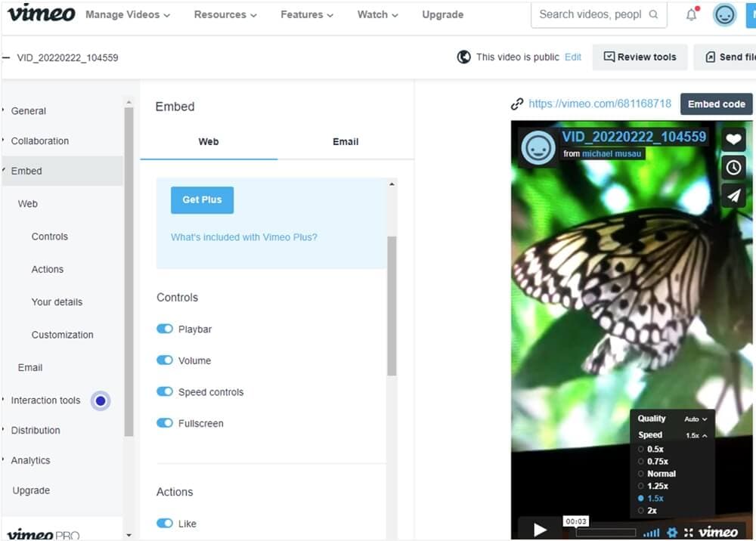Click the Get Plus button
756x541 pixels.
point(202,200)
